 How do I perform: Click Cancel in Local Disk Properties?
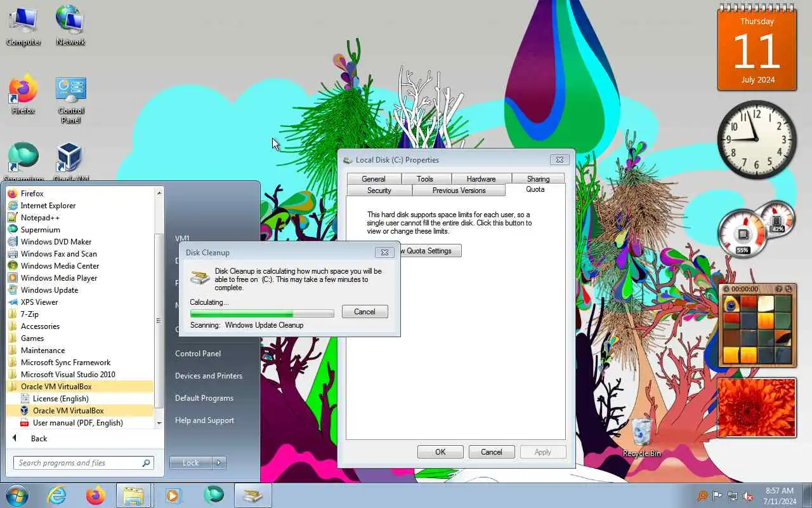click(491, 452)
